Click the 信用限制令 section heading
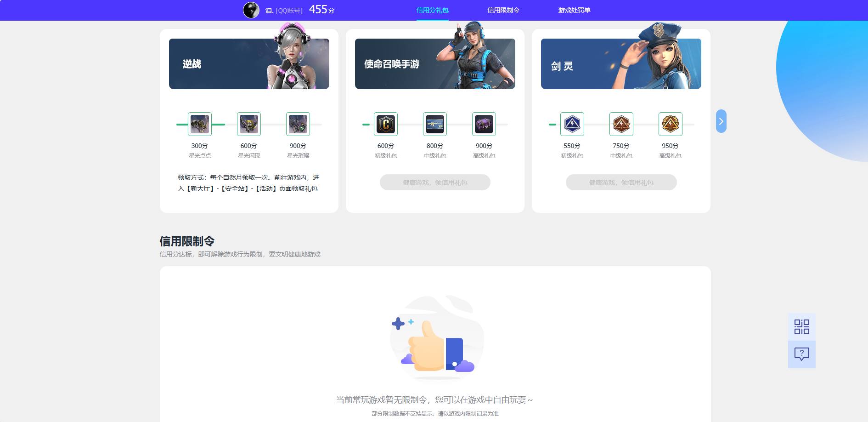The image size is (868, 422). click(187, 241)
